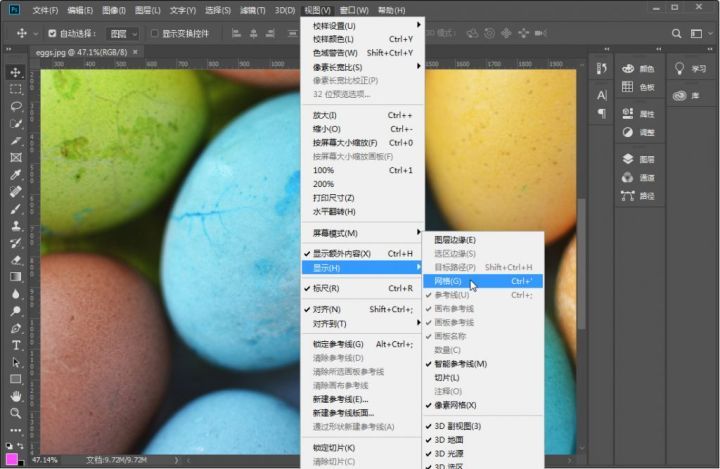Open the layer/group dropdown (图层) in options bar
This screenshot has height=469, width=720.
point(122,34)
